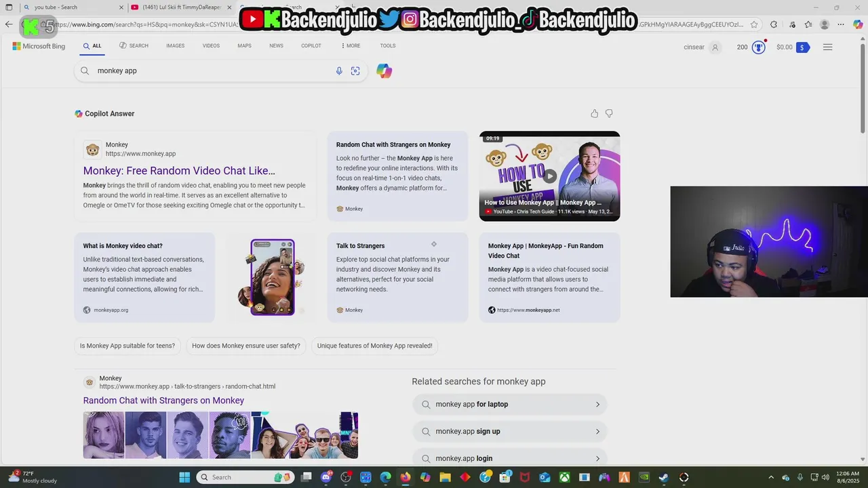Open the Favorites list toolbar icon
This screenshot has height=488, width=868.
pos(808,24)
